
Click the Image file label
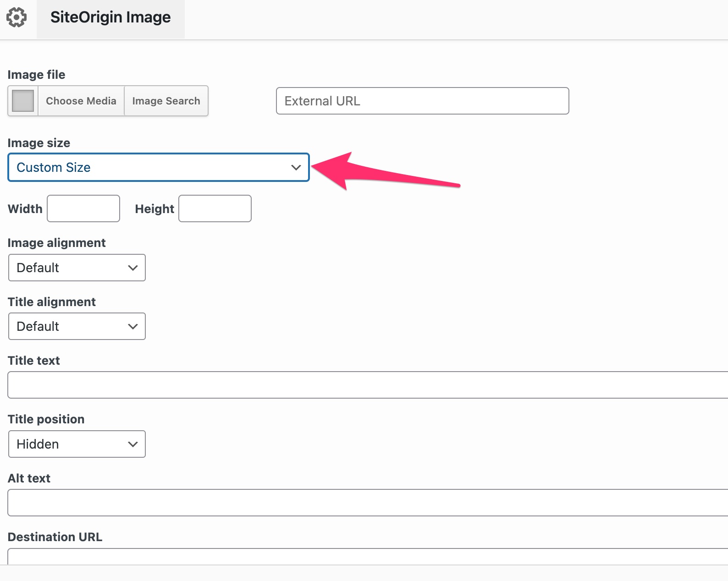(x=36, y=75)
